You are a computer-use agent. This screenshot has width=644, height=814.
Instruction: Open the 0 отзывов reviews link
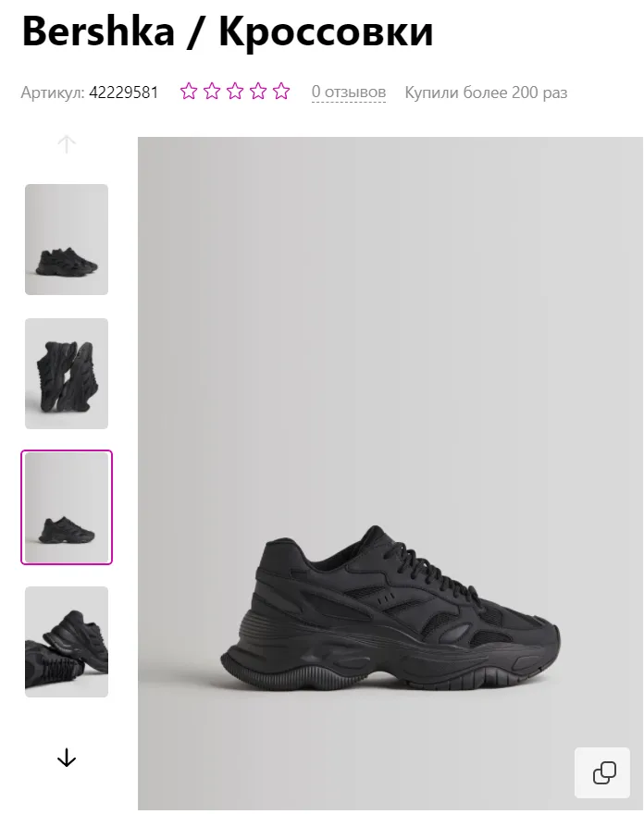pyautogui.click(x=349, y=92)
